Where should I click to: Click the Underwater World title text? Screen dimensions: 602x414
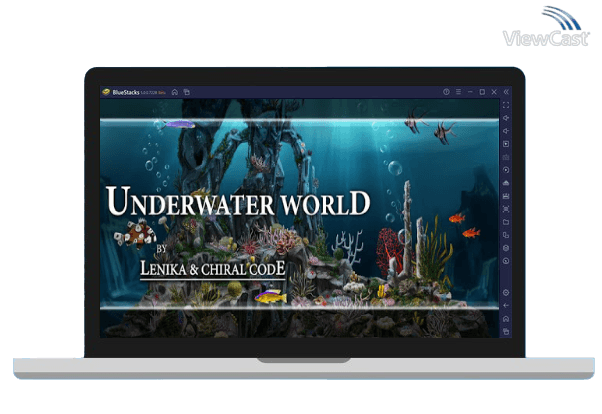point(238,202)
